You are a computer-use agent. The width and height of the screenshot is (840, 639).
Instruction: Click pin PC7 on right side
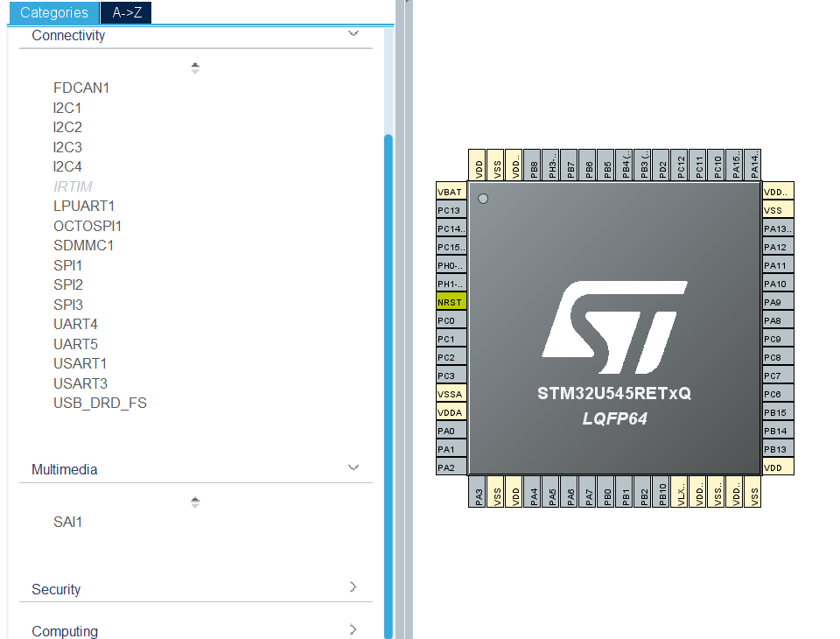click(778, 376)
